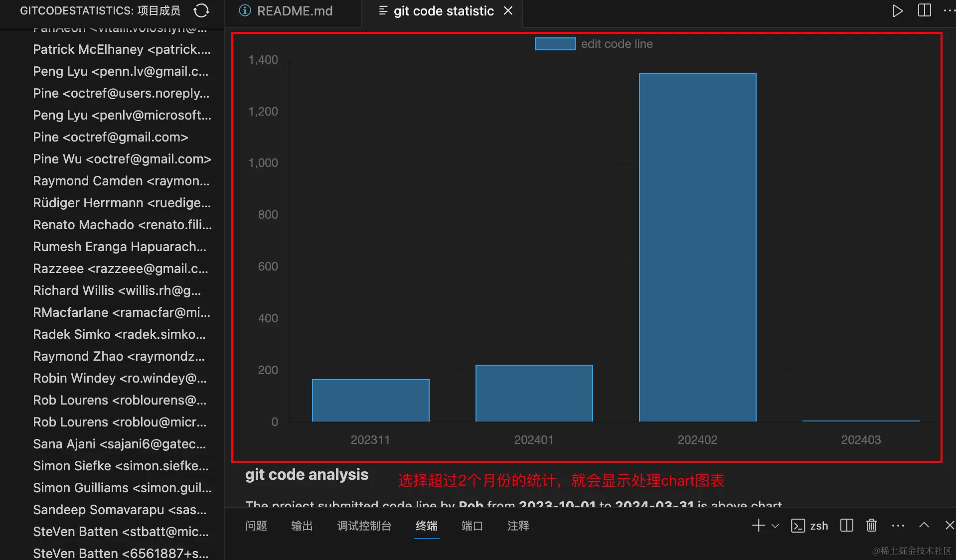This screenshot has width=956, height=560.
Task: Select Sandeep Somavarapu member
Action: 112,510
